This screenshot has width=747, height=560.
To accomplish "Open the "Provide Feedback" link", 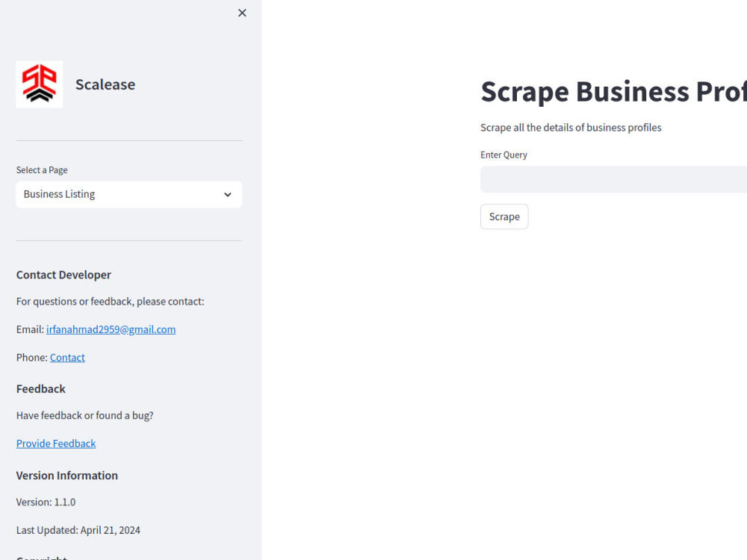I will [56, 443].
